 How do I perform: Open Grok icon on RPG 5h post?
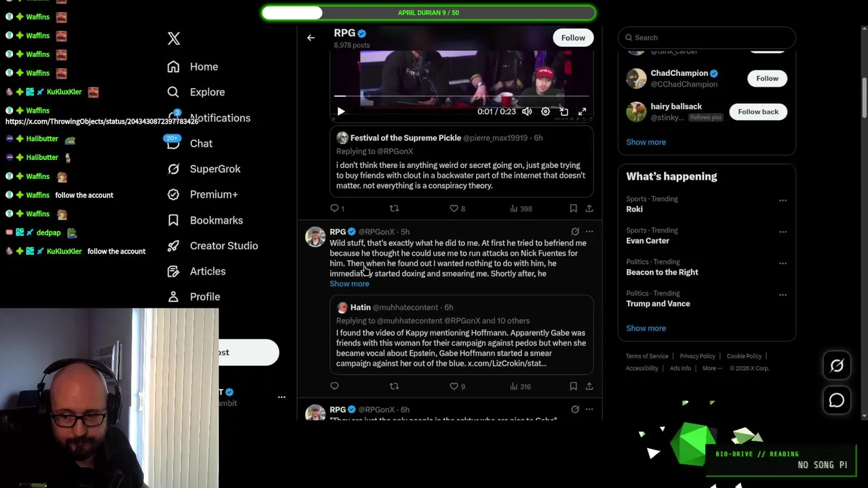(x=575, y=232)
